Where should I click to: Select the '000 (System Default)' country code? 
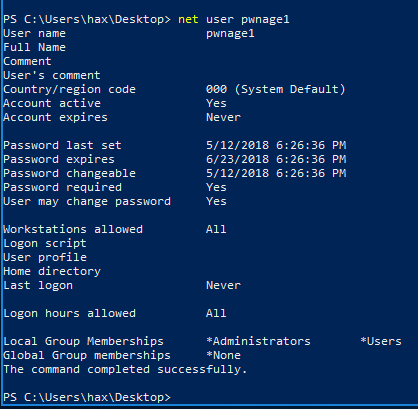pyautogui.click(x=276, y=89)
